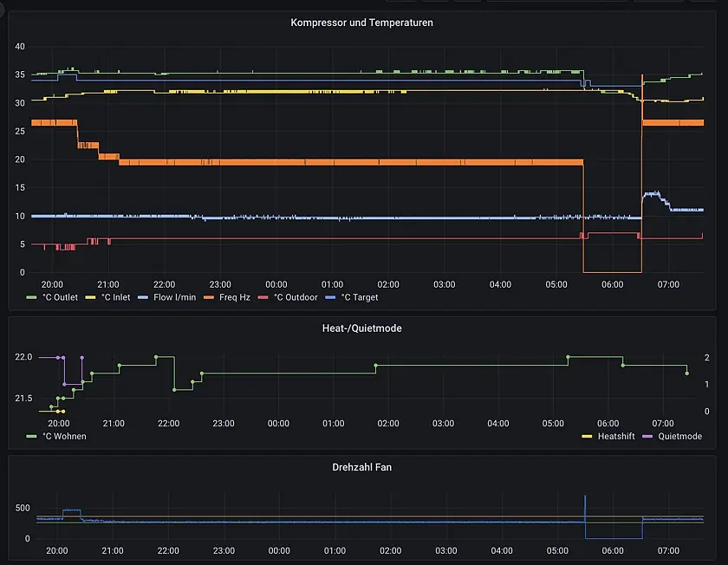Toggle the Quietmode legend label
Image resolution: width=728 pixels, height=565 pixels.
pyautogui.click(x=679, y=436)
